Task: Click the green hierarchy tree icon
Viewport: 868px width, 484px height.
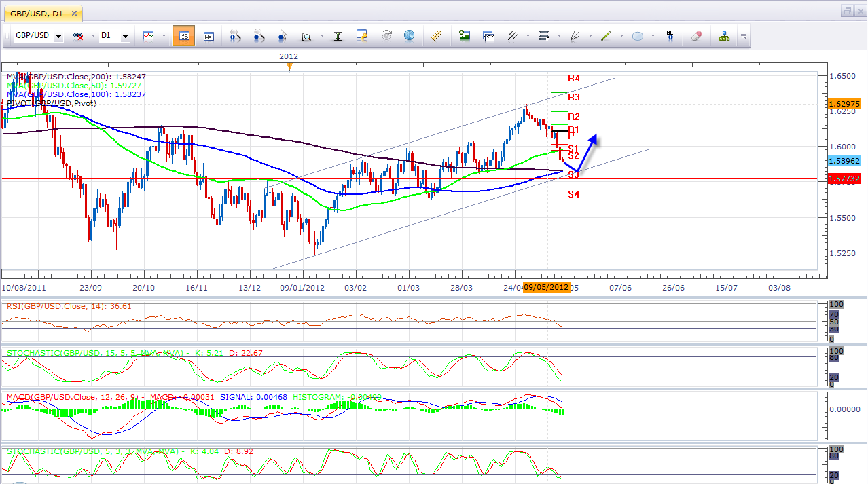Action: 725,36
